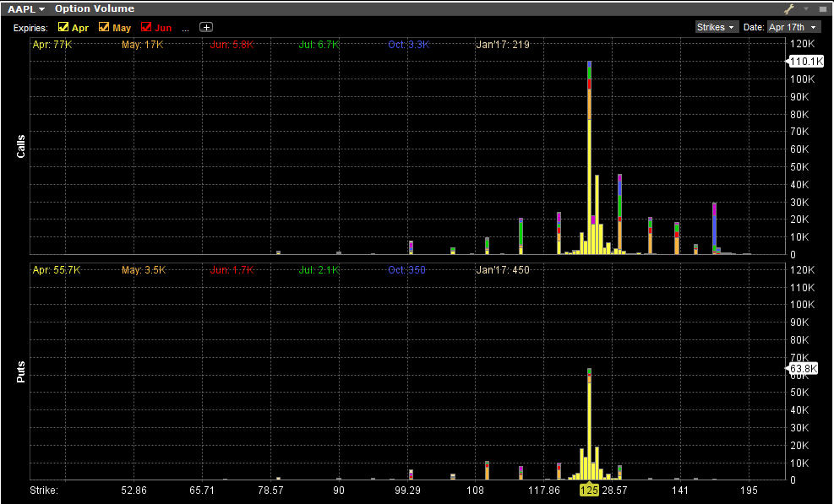This screenshot has width=834, height=504.
Task: Click the 195 strike axis label
Action: coord(749,490)
